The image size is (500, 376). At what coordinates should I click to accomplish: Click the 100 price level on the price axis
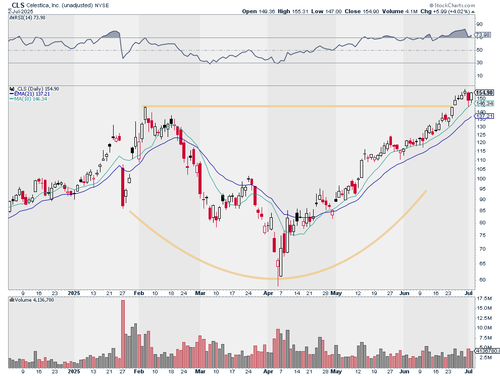[481, 179]
